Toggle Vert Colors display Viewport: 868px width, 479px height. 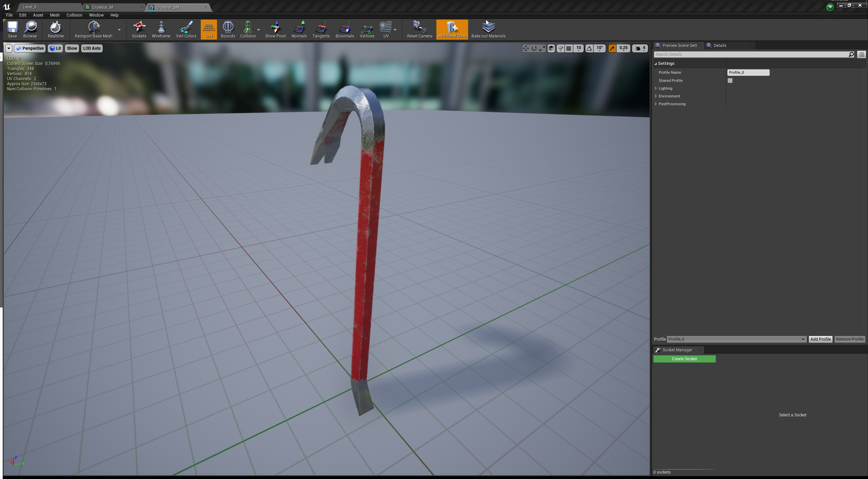(x=186, y=29)
